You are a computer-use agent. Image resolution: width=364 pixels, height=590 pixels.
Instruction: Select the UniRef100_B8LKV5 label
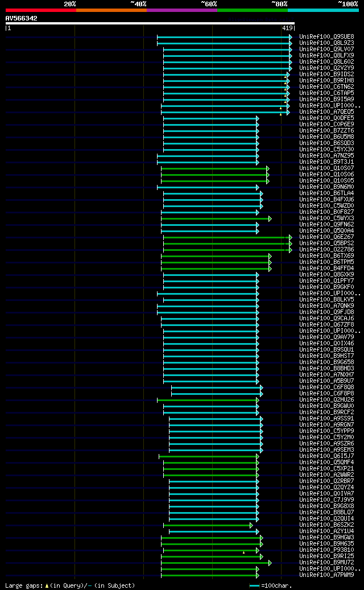326,299
